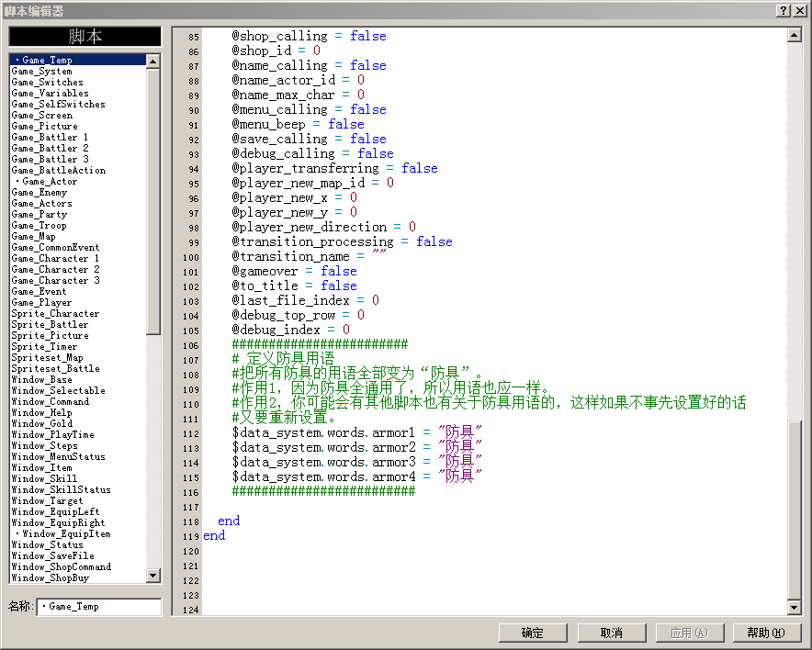
Task: Select the Sprite_Character script
Action: click(x=78, y=314)
